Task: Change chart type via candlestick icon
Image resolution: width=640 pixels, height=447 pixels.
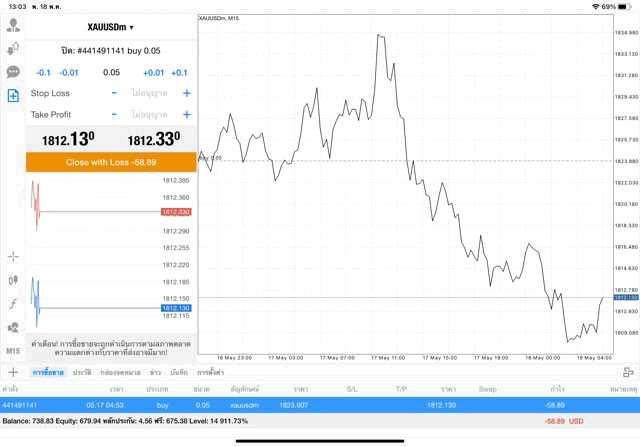Action: [x=13, y=280]
